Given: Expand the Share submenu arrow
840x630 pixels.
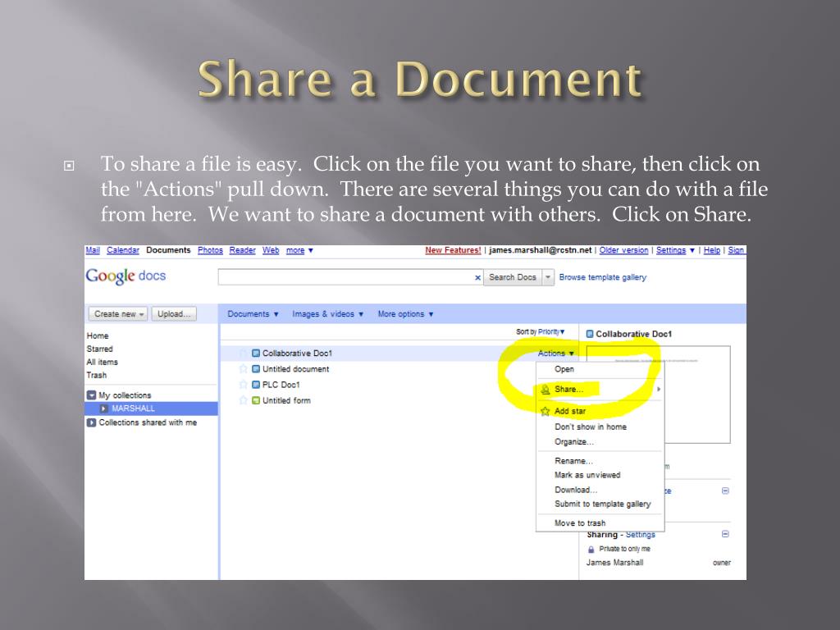Looking at the screenshot, I should [x=659, y=390].
